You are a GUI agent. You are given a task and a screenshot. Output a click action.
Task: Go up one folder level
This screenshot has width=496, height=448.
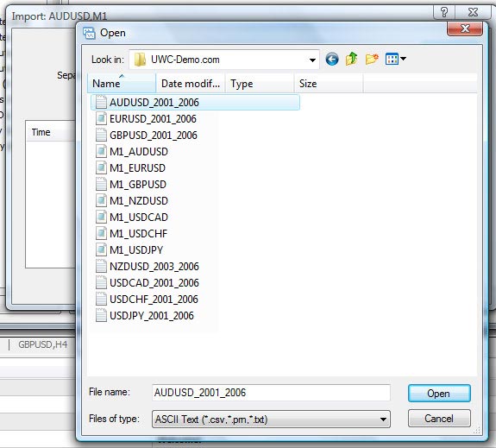tap(351, 59)
